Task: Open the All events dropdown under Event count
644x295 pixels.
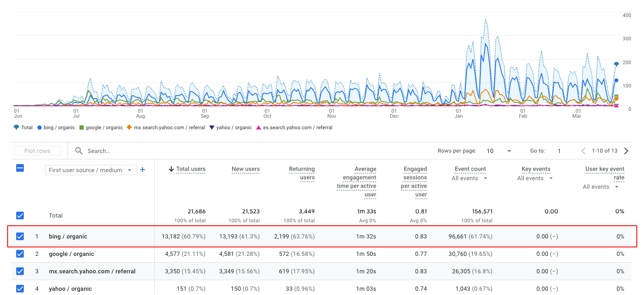Action: coord(468,178)
